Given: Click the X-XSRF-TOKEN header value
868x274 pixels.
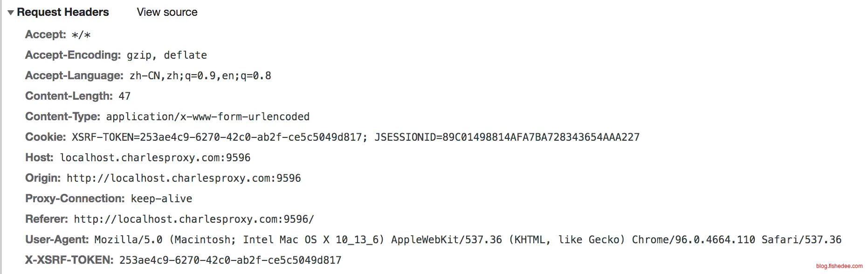Looking at the screenshot, I should click(x=230, y=260).
